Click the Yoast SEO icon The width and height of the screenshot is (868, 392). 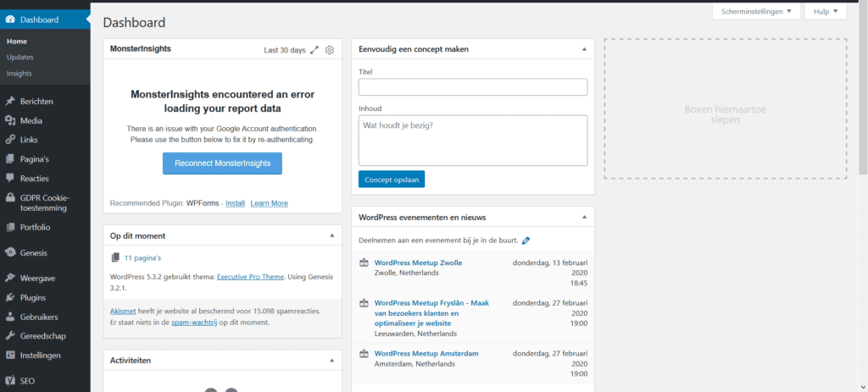click(10, 381)
